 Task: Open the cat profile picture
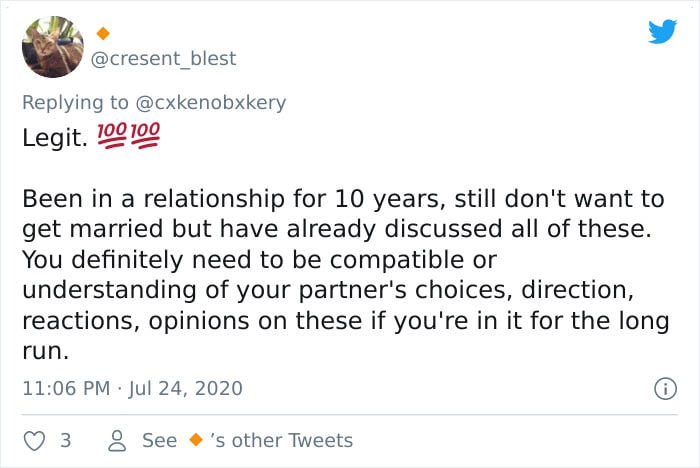pyautogui.click(x=53, y=47)
